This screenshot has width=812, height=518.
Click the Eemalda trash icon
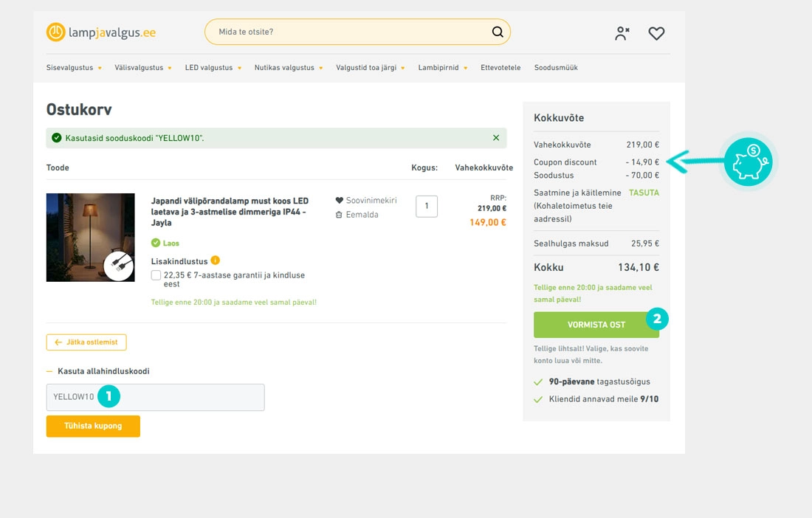tap(339, 215)
